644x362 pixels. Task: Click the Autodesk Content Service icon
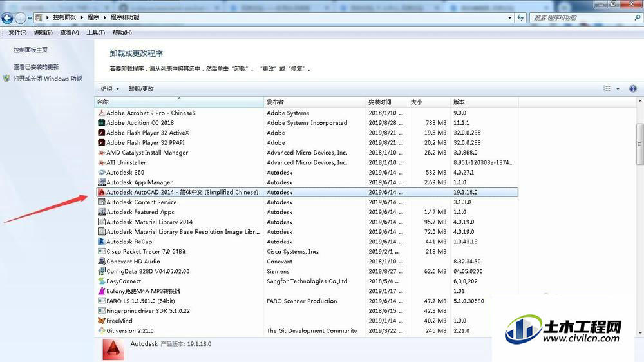102,202
